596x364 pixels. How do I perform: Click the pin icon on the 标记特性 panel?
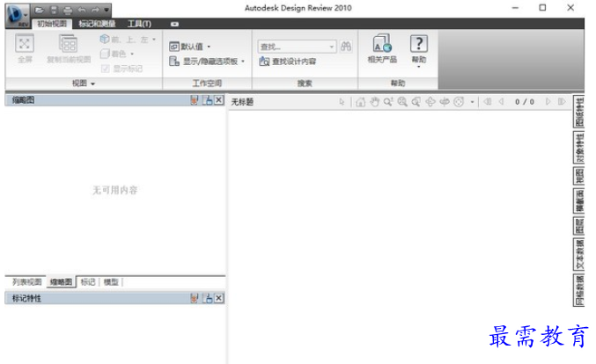click(195, 298)
